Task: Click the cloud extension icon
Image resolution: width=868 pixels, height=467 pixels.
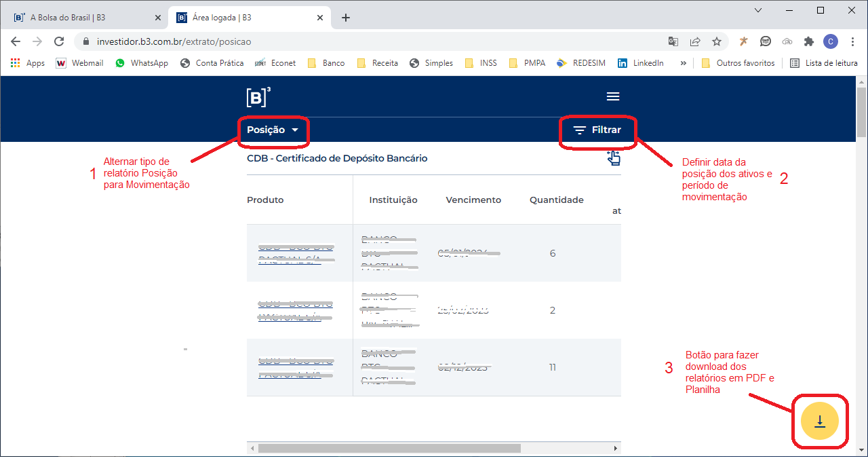Action: [787, 41]
